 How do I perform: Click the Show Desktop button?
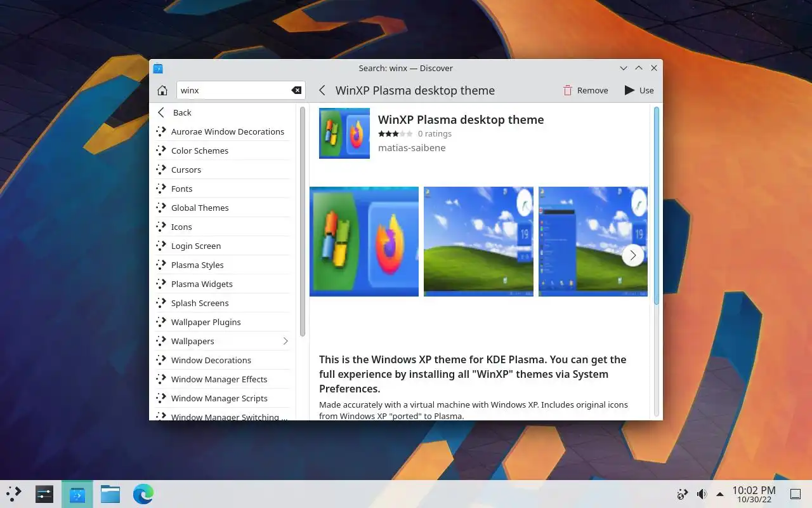[796, 494]
